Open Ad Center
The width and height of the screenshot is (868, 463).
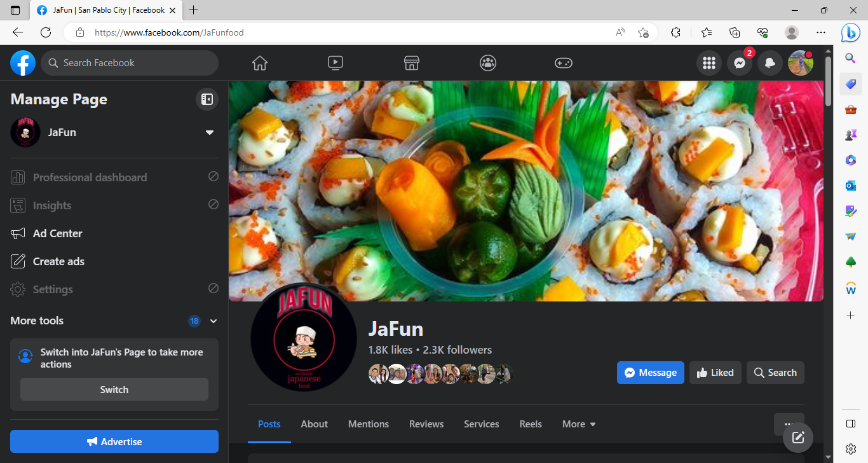point(114,233)
